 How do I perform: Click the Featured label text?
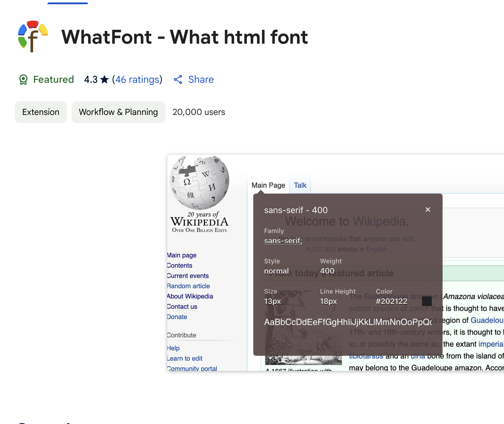(53, 79)
